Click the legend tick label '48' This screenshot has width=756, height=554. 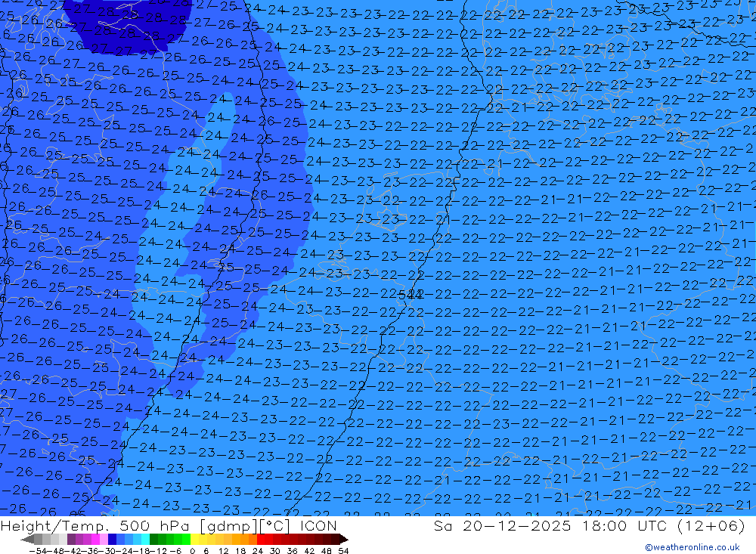tap(327, 551)
